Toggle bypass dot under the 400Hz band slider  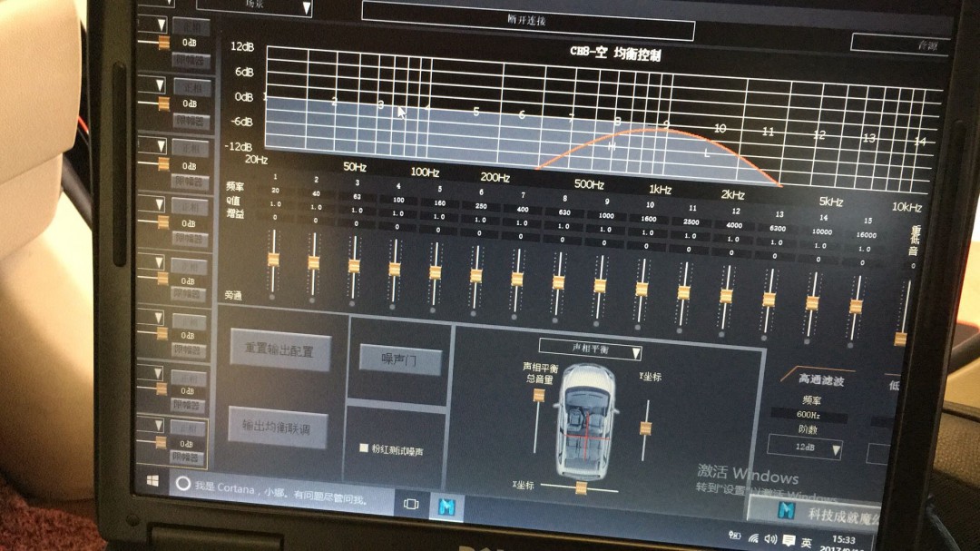[514, 317]
